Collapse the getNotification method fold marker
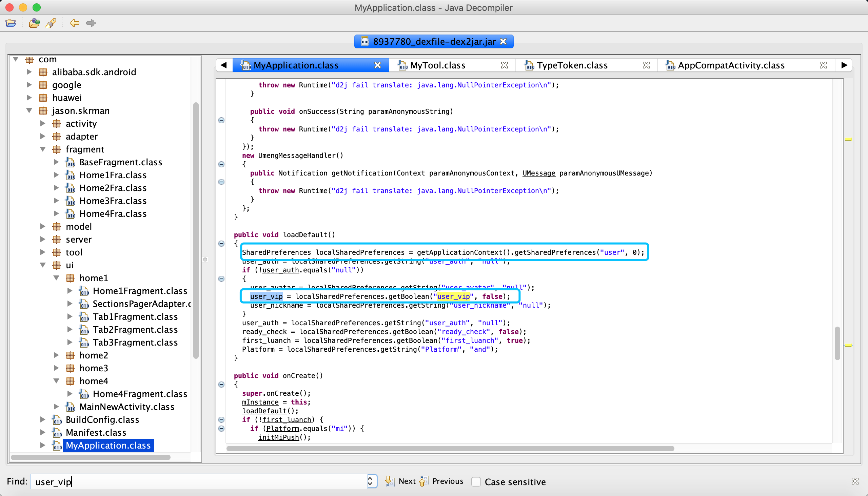 coord(222,182)
